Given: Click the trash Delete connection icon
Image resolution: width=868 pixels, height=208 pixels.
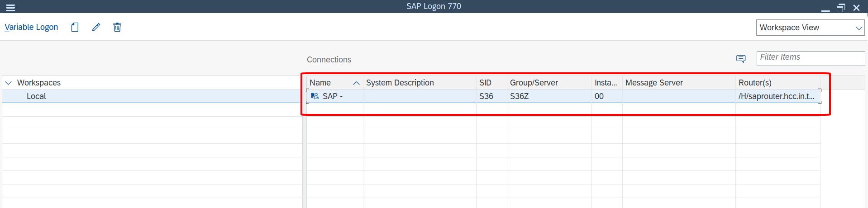Looking at the screenshot, I should (x=117, y=27).
